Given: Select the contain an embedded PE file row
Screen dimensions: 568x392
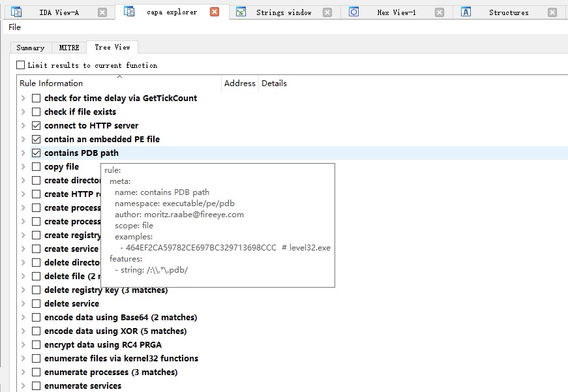Looking at the screenshot, I should click(102, 139).
